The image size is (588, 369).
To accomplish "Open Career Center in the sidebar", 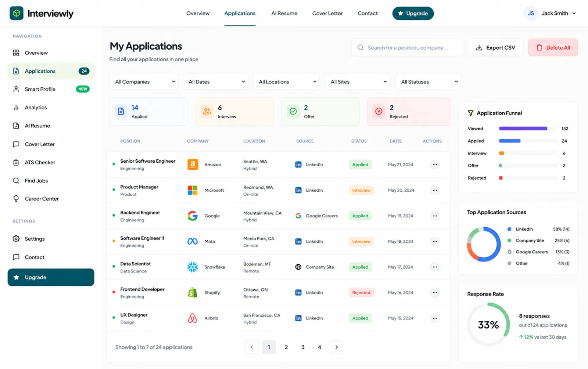I will point(51,199).
